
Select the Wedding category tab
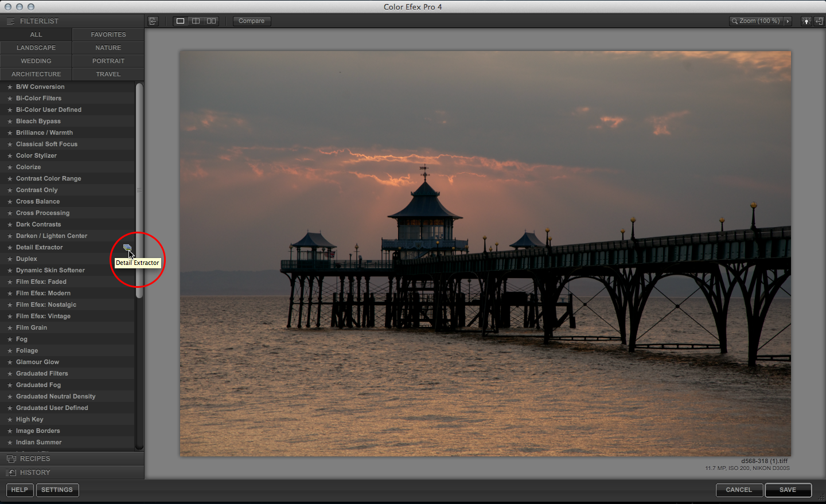36,61
